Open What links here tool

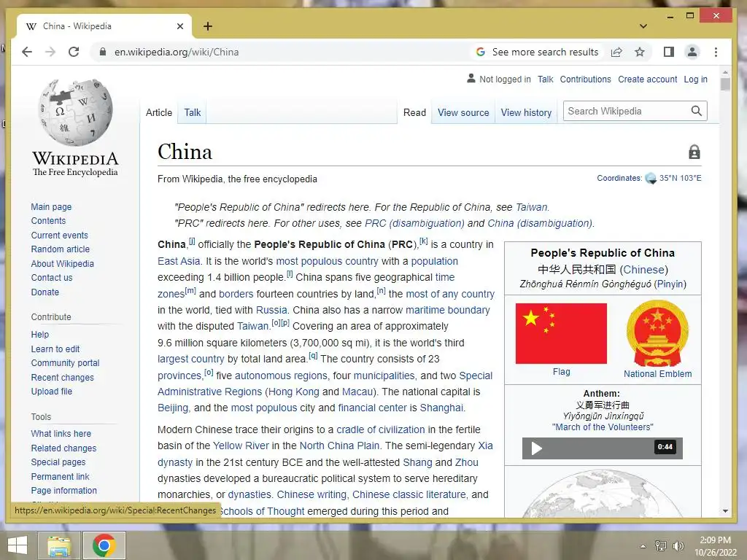(61, 434)
